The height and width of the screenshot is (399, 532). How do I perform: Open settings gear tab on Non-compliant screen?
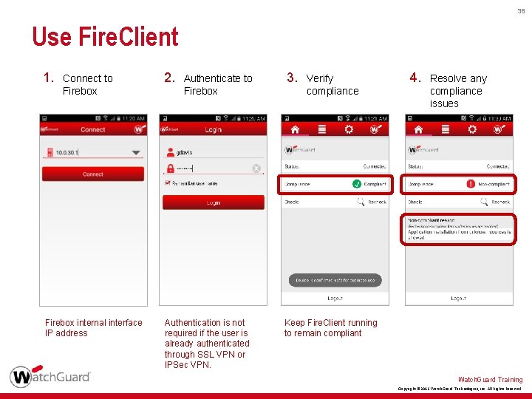pos(472,129)
